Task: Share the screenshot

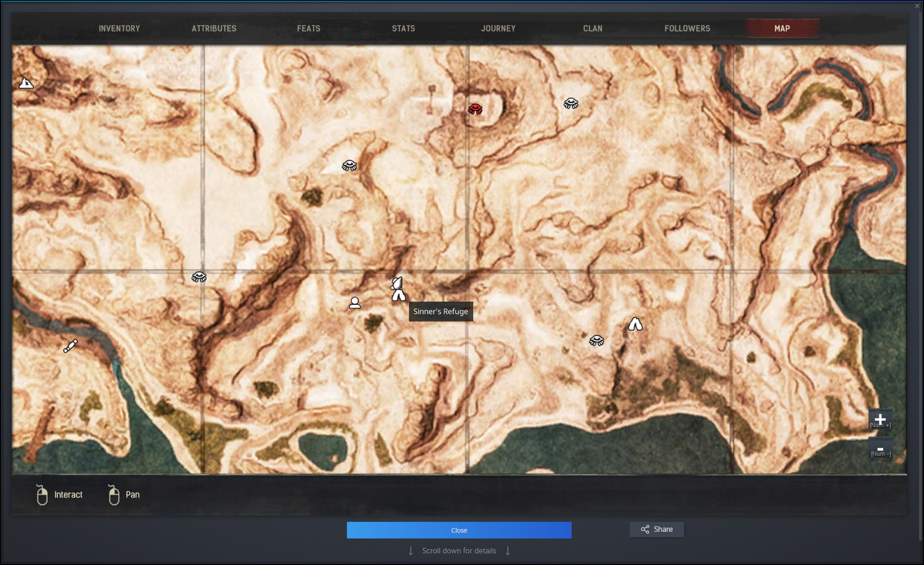Action: 657,529
